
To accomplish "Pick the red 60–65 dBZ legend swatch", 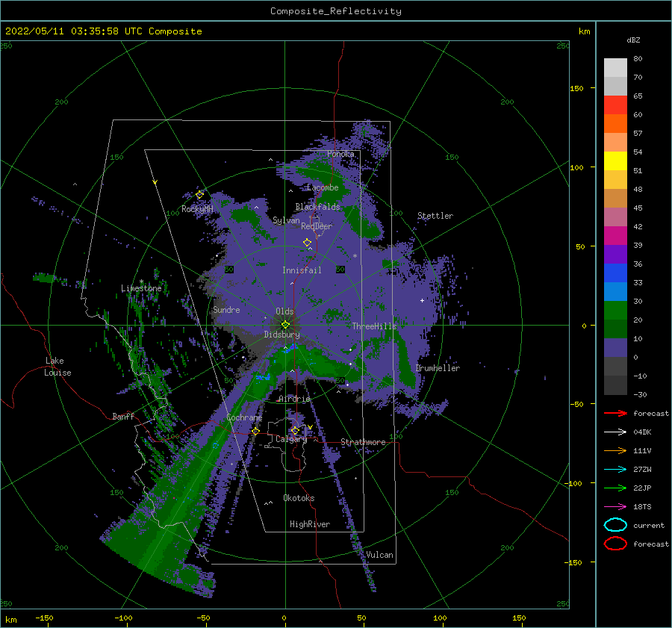I will 615,105.
